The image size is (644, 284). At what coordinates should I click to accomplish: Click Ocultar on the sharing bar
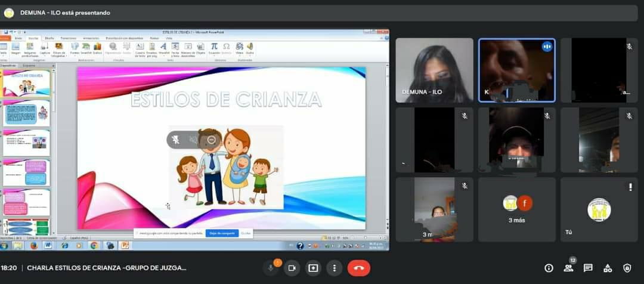point(246,233)
